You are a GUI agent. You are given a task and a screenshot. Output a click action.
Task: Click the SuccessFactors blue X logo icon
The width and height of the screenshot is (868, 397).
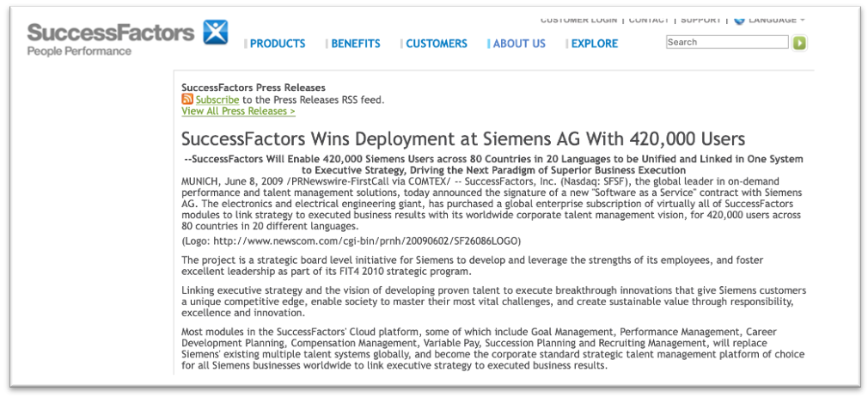[x=216, y=32]
